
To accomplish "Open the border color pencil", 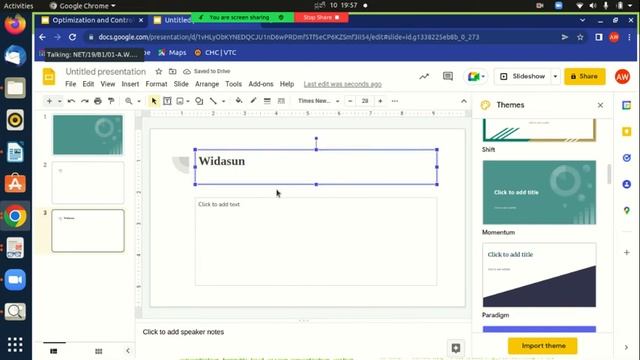I will pyautogui.click(x=253, y=101).
